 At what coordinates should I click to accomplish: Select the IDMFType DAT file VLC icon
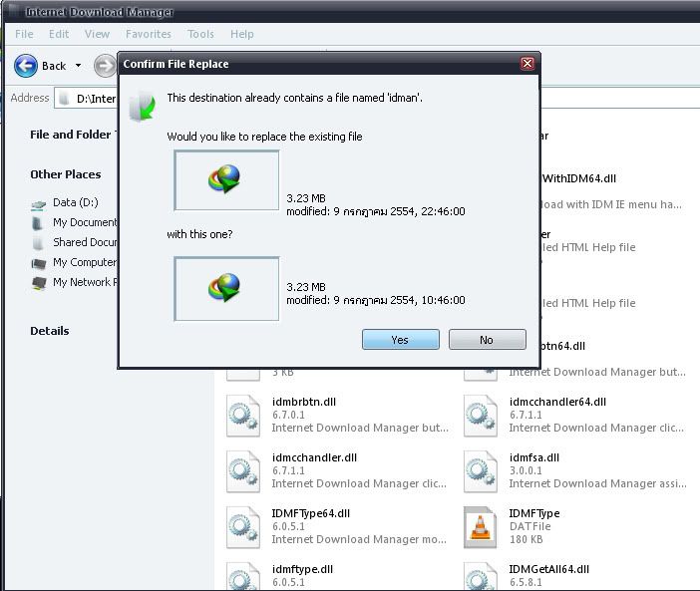point(481,527)
